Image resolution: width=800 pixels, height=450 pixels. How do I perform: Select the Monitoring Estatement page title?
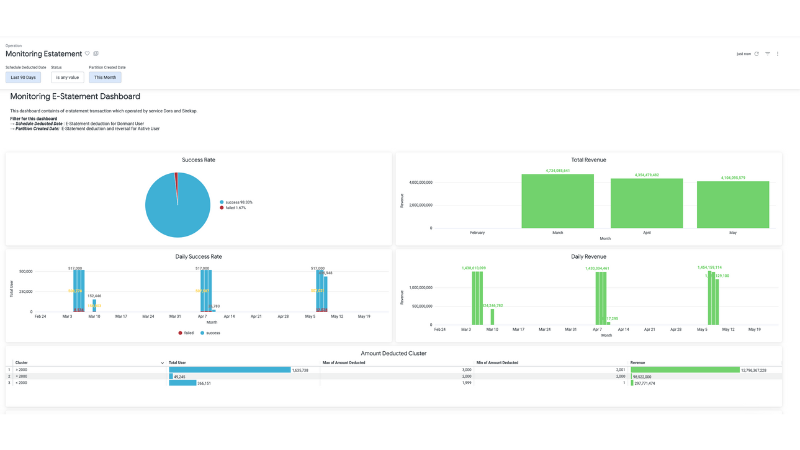pyautogui.click(x=43, y=54)
